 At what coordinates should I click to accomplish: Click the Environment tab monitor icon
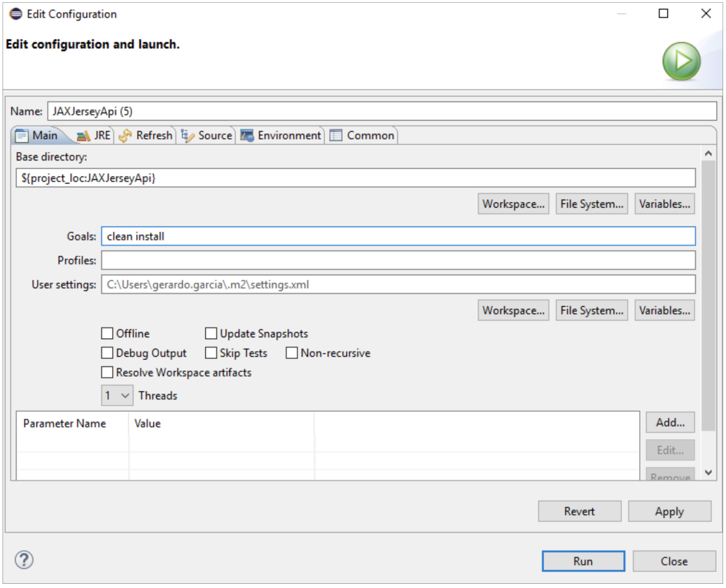point(247,136)
